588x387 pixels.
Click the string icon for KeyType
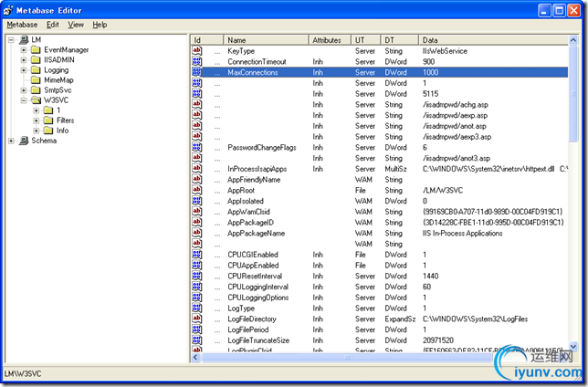[197, 51]
